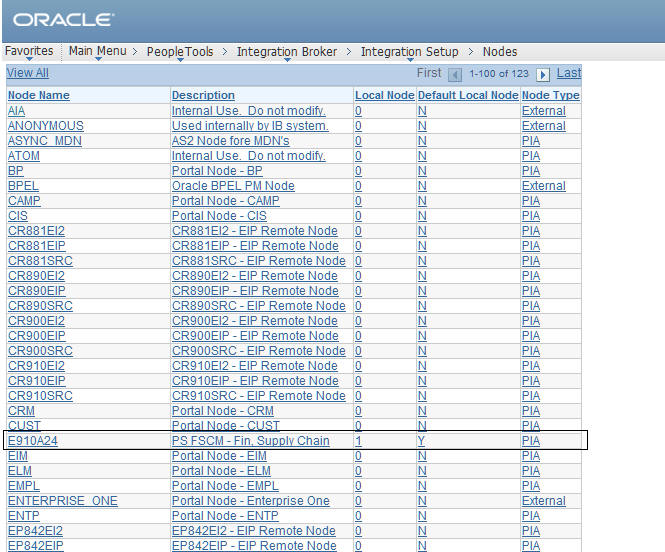The height and width of the screenshot is (552, 665).
Task: Open the BP node
Action: pos(16,171)
